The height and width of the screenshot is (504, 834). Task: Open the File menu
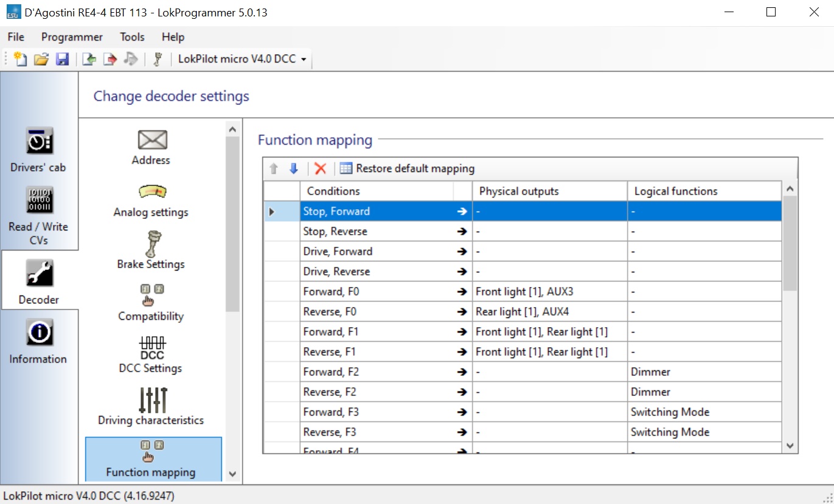click(x=16, y=37)
